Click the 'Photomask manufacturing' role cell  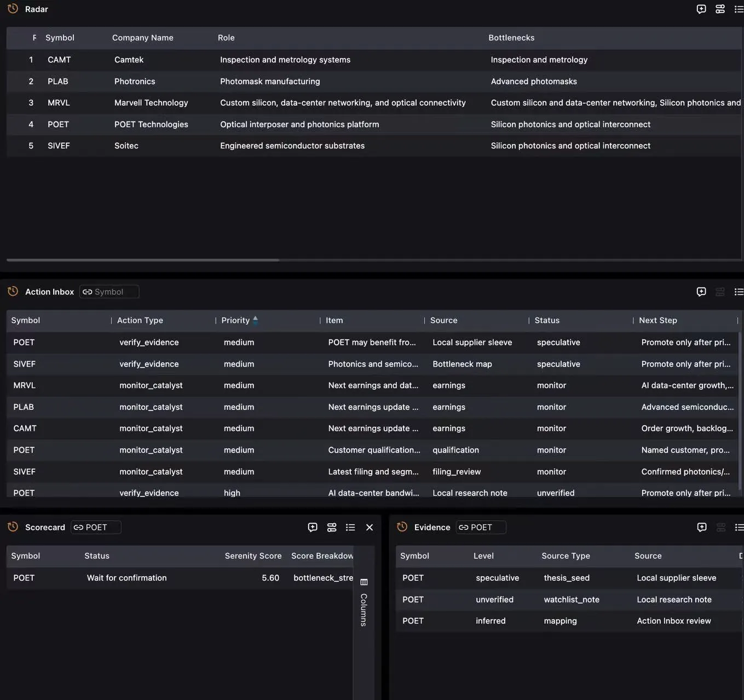pos(270,81)
